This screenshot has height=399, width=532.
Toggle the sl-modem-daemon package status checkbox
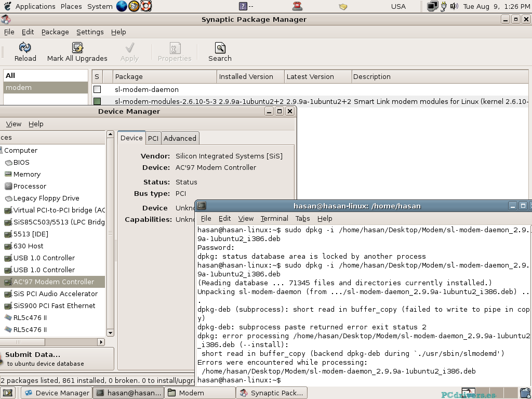[97, 89]
